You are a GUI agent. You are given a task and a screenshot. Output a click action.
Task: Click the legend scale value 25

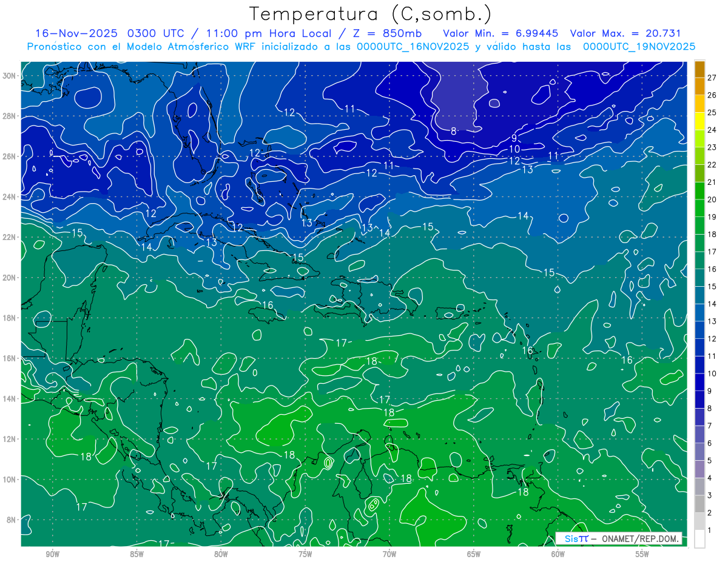coord(712,112)
